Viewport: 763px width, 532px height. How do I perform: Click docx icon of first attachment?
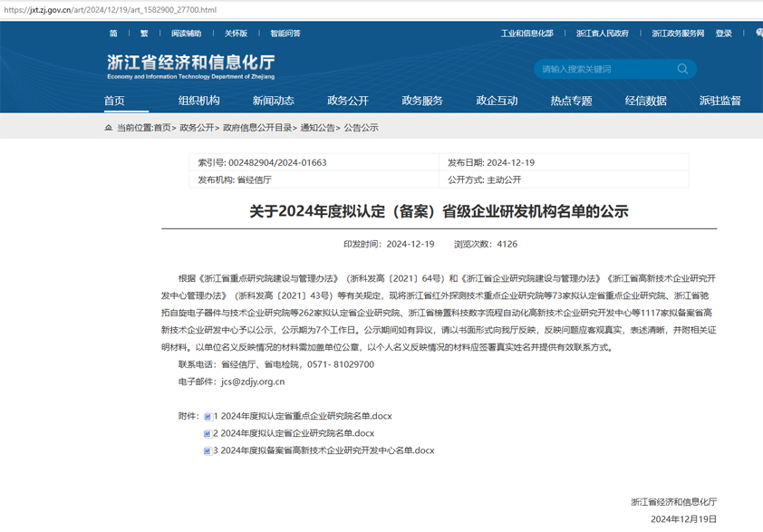coord(208,417)
